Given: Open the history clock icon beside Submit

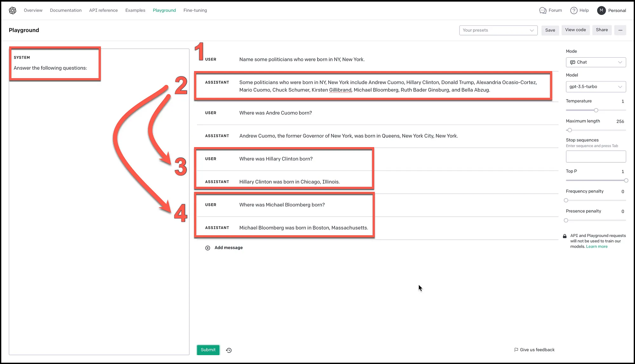Looking at the screenshot, I should [x=229, y=350].
